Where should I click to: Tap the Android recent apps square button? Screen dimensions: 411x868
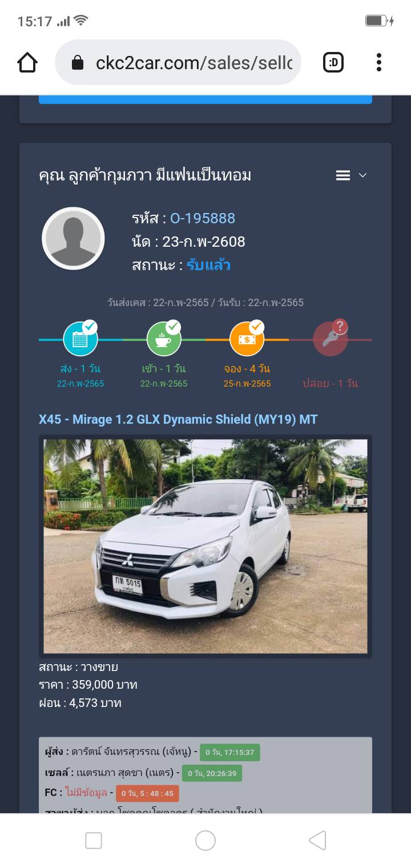tap(94, 841)
